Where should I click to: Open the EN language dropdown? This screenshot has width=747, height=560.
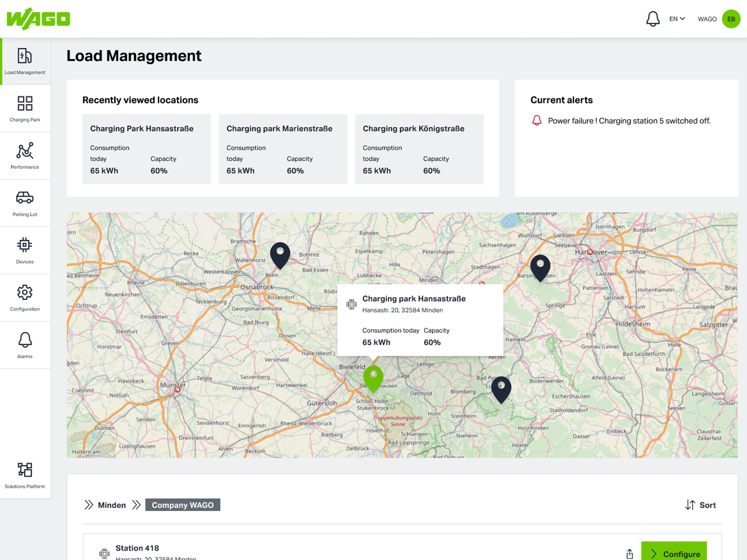pos(677,19)
